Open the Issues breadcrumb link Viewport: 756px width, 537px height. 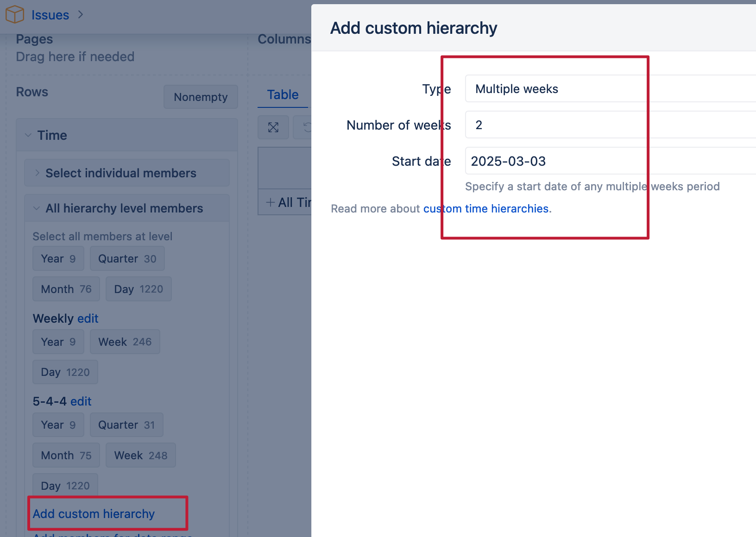click(x=50, y=15)
